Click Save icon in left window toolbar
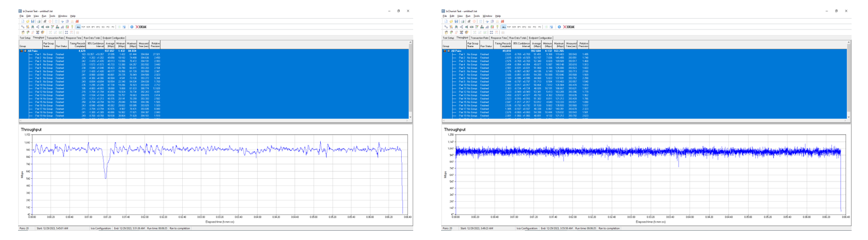Viewport: 868px width, 240px height. 32,21
